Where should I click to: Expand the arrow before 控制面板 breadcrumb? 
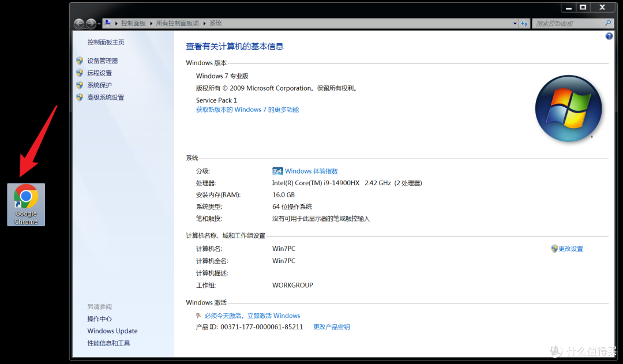point(116,24)
